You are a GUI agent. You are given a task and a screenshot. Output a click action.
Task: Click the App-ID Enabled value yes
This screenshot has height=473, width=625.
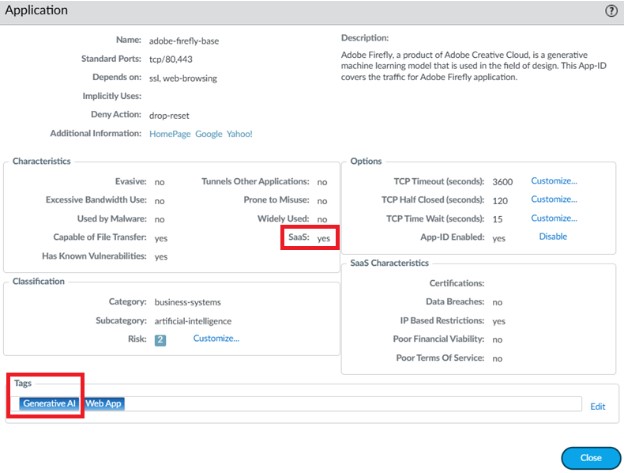tap(499, 238)
